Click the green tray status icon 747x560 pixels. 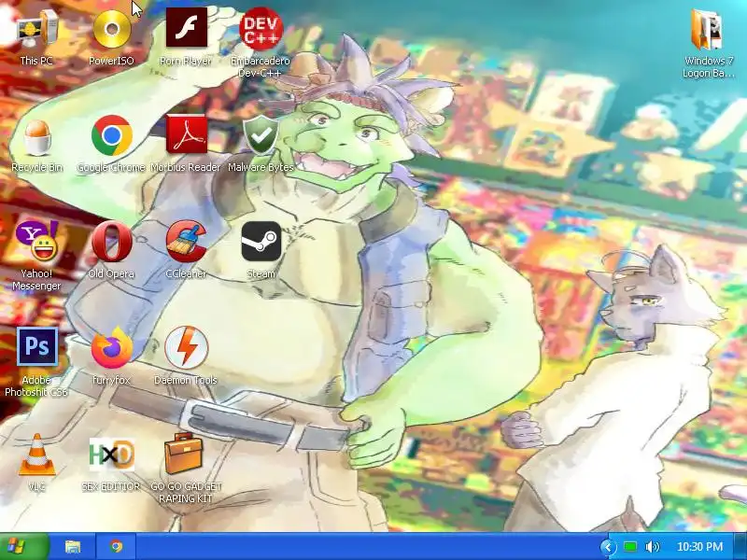(x=630, y=547)
